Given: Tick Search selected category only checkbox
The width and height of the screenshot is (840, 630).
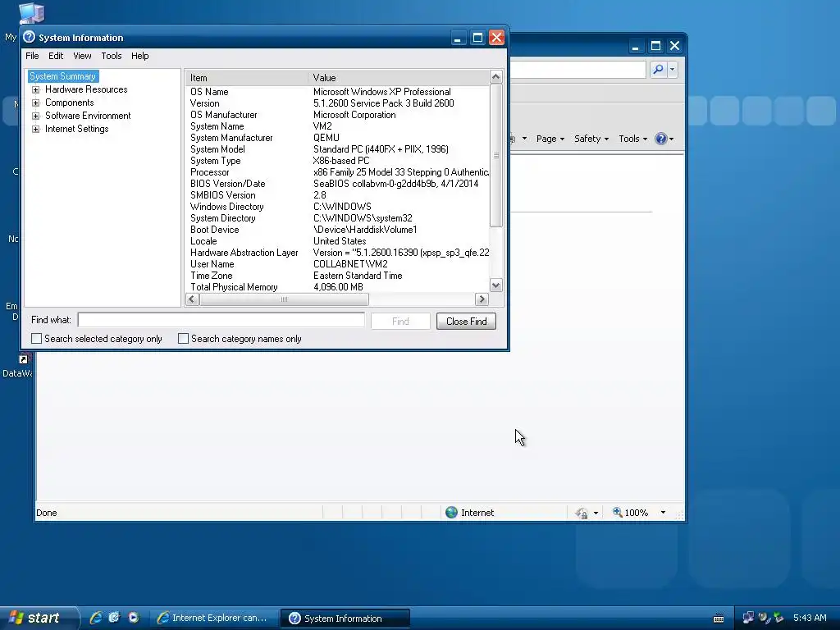Looking at the screenshot, I should pyautogui.click(x=36, y=339).
